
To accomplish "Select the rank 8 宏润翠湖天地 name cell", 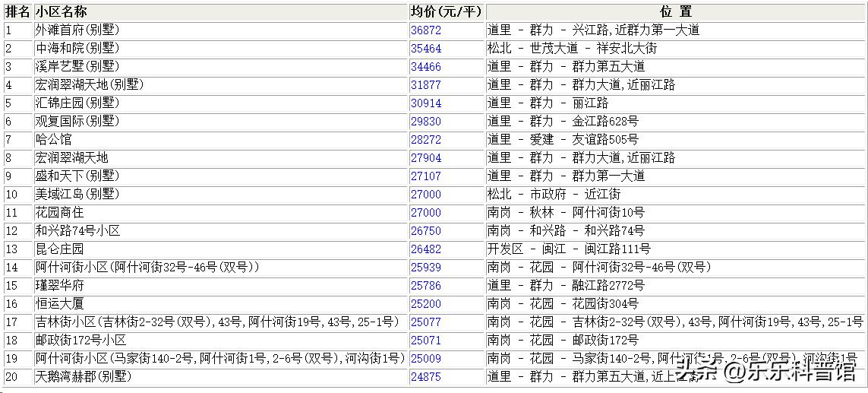I will [x=221, y=158].
